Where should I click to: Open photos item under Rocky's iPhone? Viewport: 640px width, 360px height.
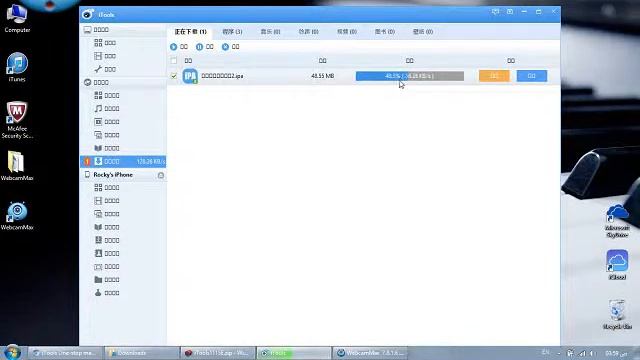coord(122,214)
